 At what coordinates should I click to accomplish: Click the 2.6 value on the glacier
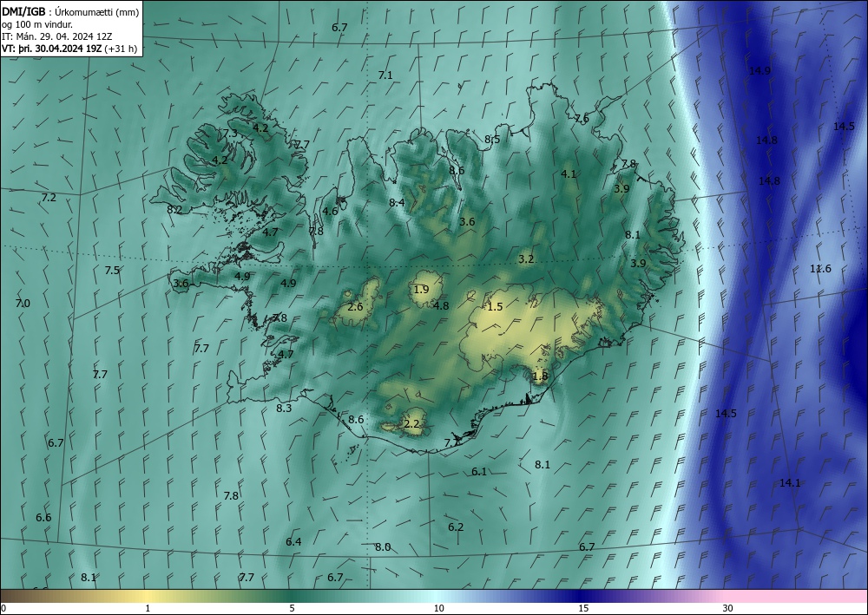[355, 306]
